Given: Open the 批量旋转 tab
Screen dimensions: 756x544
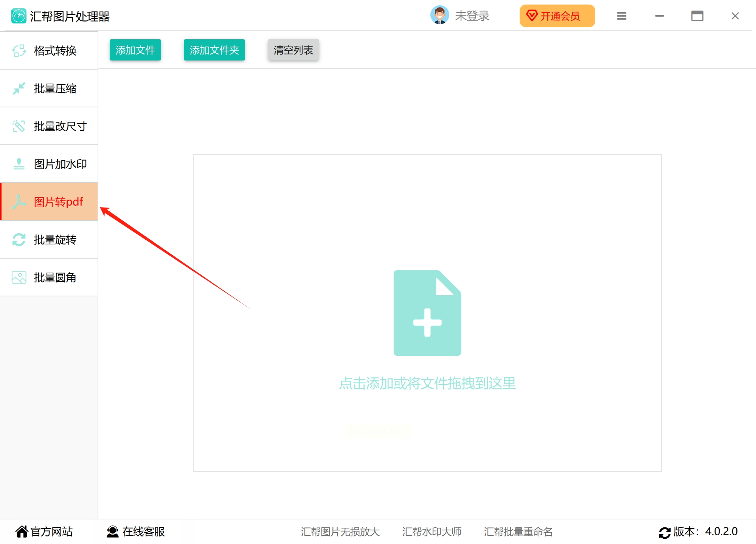Looking at the screenshot, I should (x=49, y=239).
